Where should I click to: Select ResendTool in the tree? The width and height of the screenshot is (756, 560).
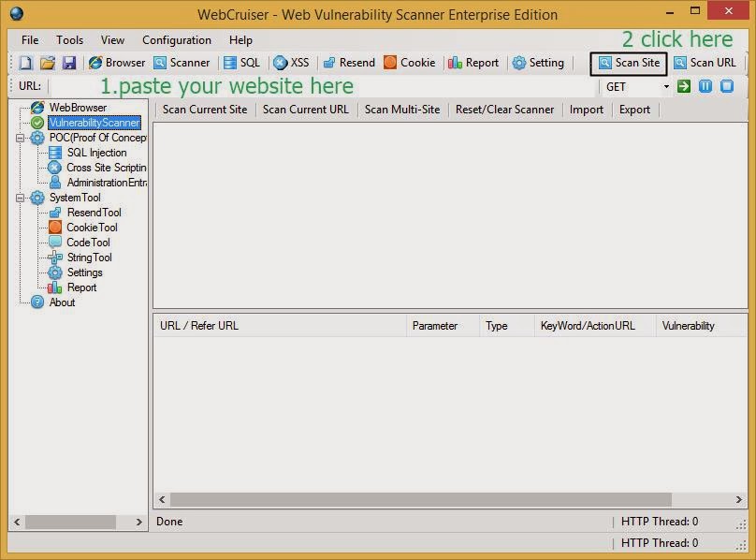[x=94, y=213]
